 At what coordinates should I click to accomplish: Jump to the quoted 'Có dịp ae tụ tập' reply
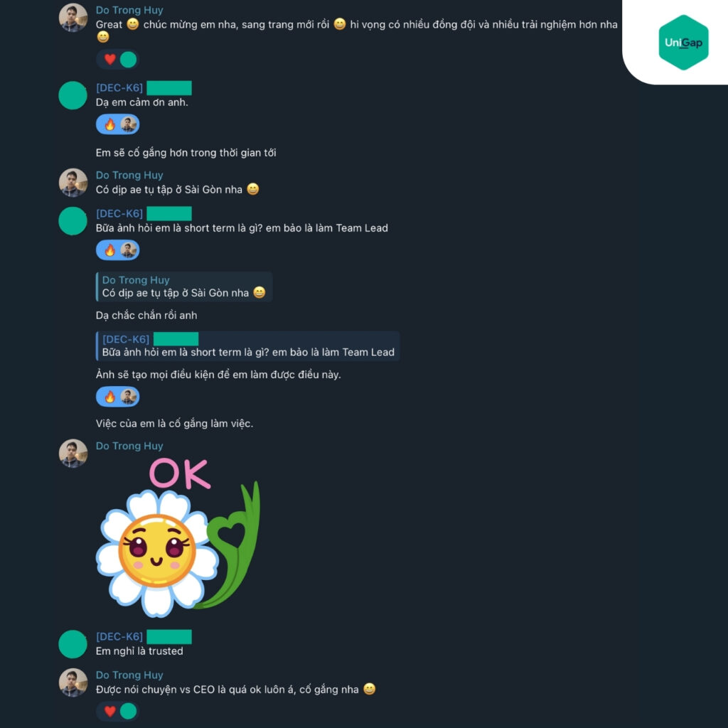coord(184,287)
